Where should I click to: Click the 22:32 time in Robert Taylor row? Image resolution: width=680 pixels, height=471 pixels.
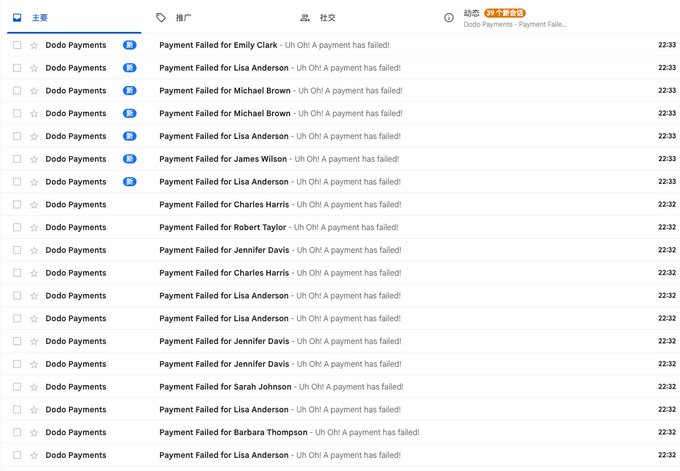click(x=667, y=227)
